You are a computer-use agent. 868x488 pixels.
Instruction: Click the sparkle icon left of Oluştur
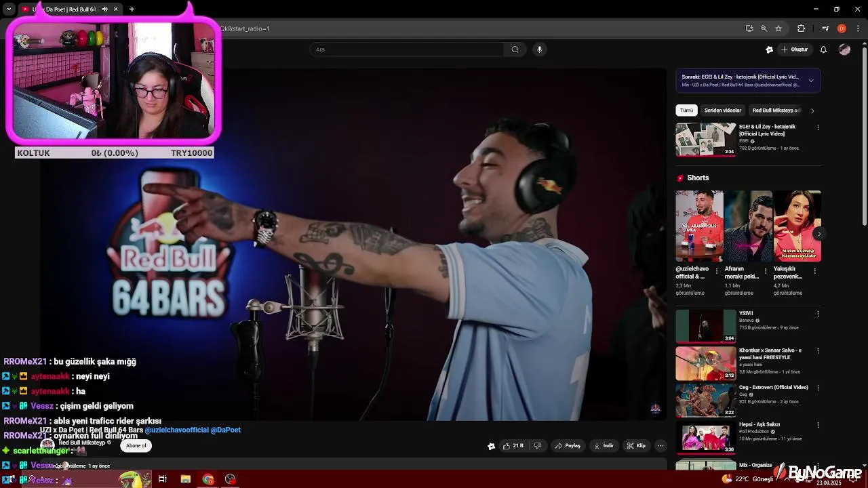pos(769,49)
